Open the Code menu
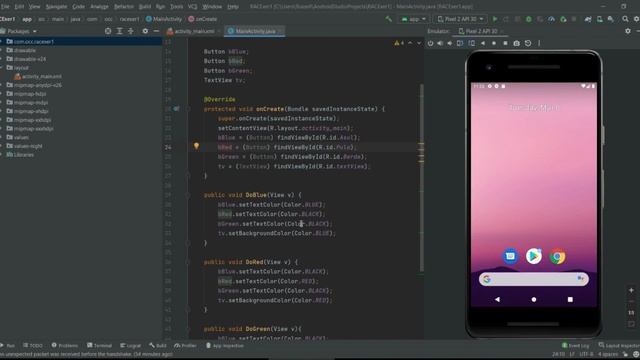 (78, 7)
